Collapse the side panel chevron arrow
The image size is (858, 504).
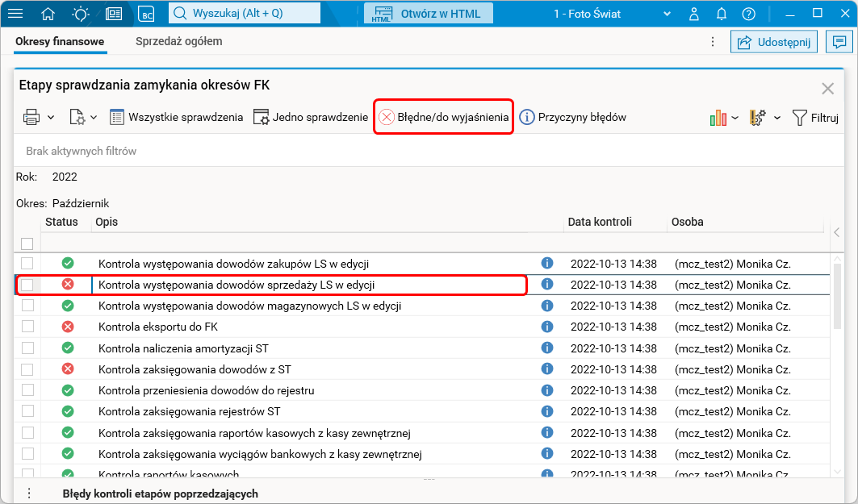coord(837,233)
